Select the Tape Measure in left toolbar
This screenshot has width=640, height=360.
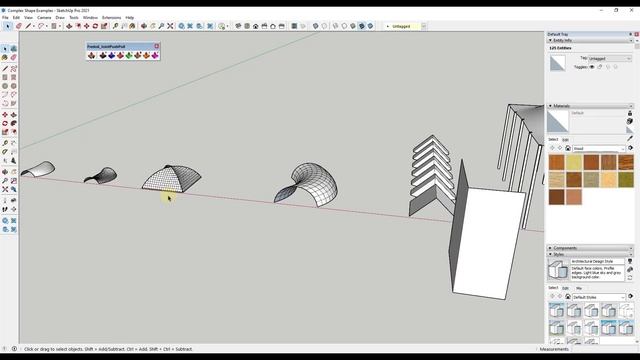pyautogui.click(x=5, y=143)
